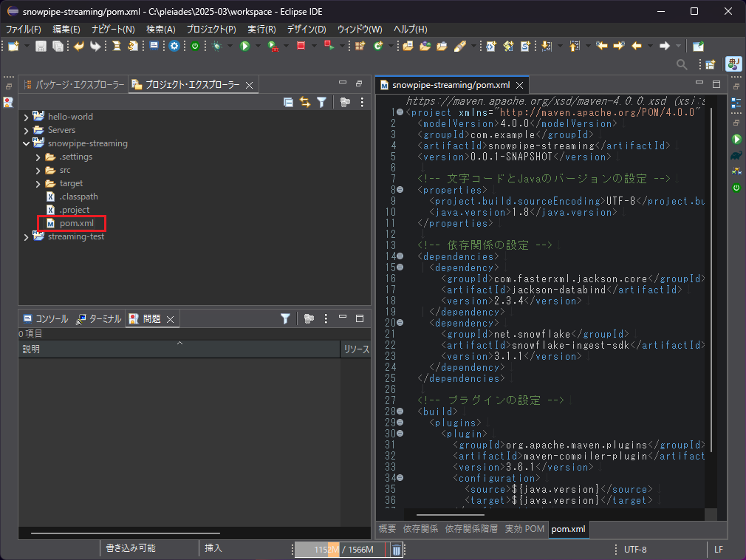Click the Open Perspective icon
The height and width of the screenshot is (560, 746).
click(x=711, y=64)
